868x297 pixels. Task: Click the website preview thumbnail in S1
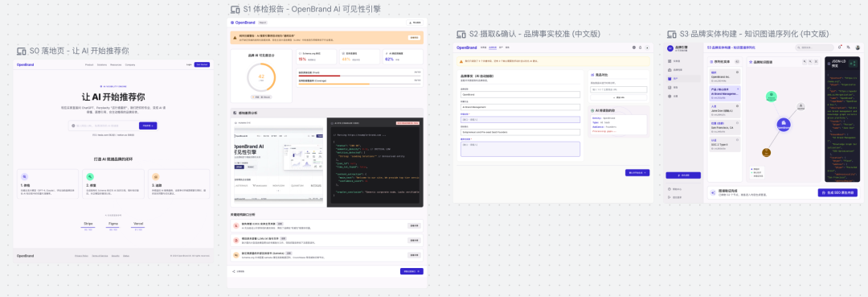click(x=278, y=165)
